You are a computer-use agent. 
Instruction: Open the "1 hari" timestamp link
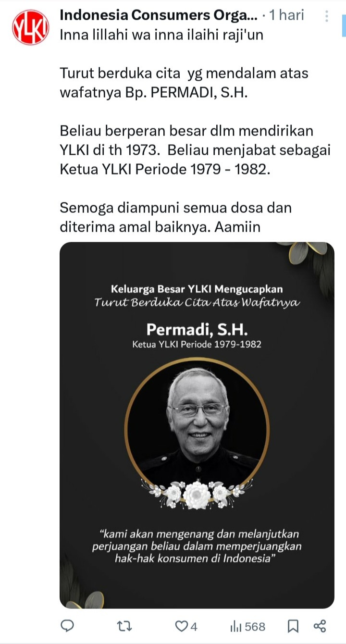[x=287, y=15]
